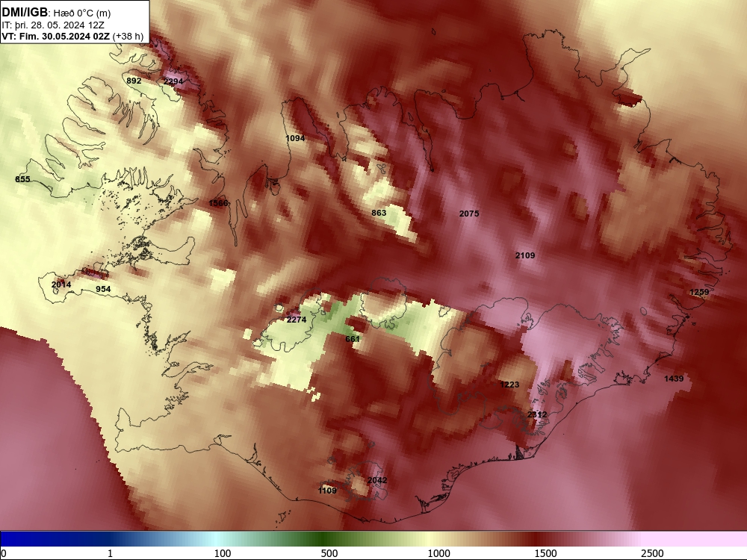Click the 1000 mark on the color legend
This screenshot has height=560, width=747.
tap(438, 553)
